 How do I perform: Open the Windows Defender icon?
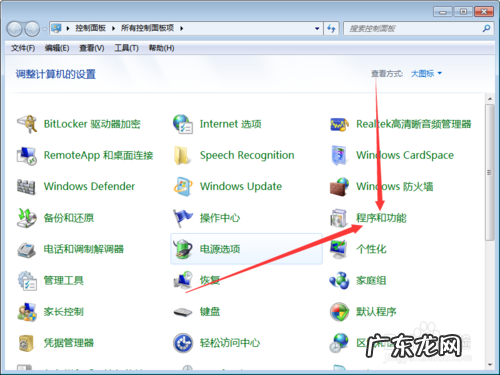(x=27, y=186)
